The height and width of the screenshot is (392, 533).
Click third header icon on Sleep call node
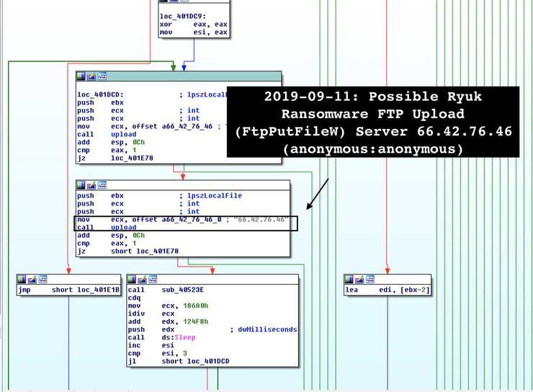click(x=152, y=279)
